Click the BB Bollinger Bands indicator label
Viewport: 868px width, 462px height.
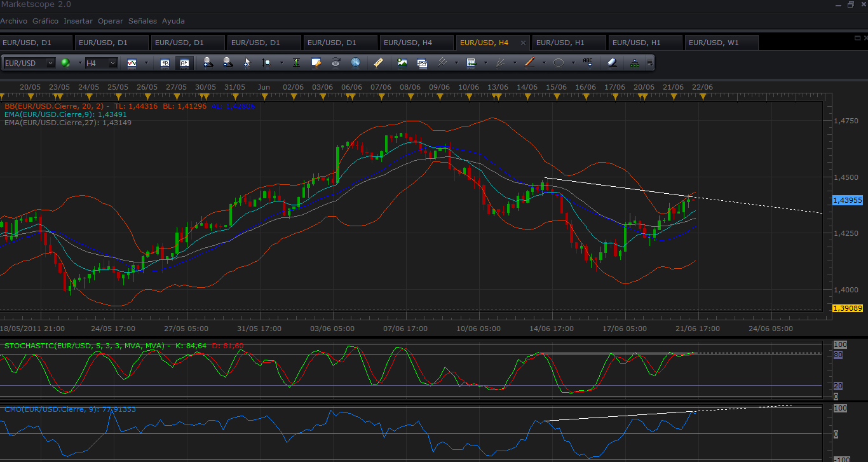[130, 106]
